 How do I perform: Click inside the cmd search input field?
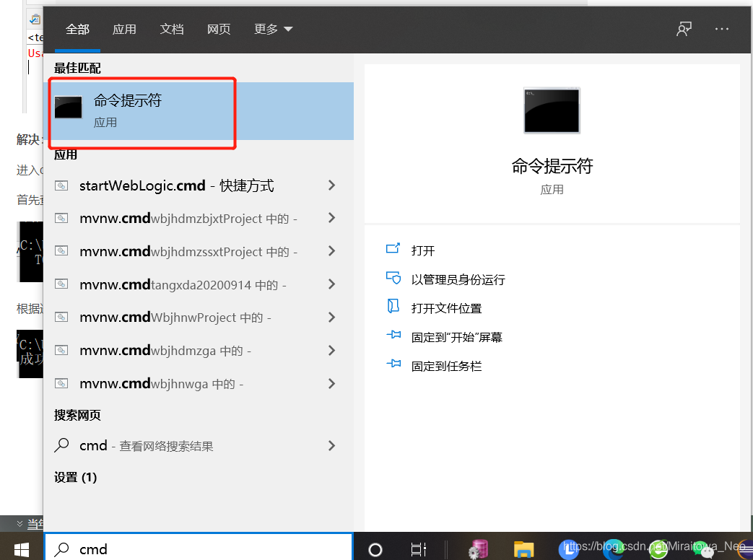(195, 549)
